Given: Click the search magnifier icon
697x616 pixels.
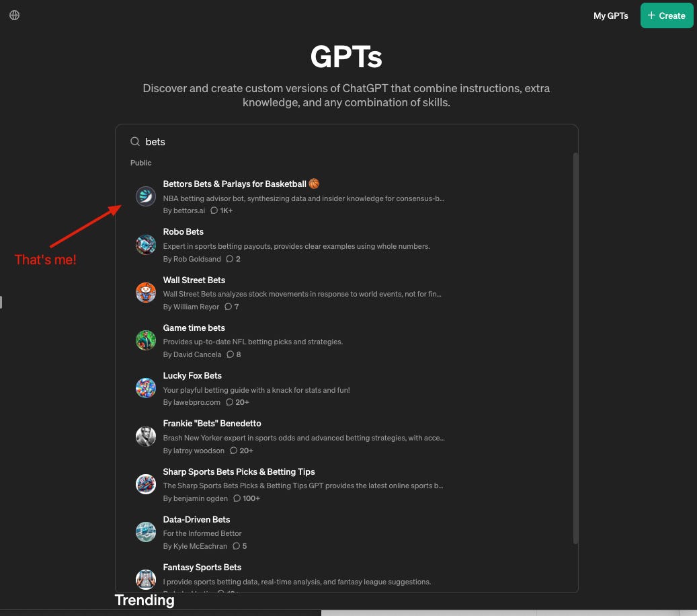Looking at the screenshot, I should click(x=134, y=141).
